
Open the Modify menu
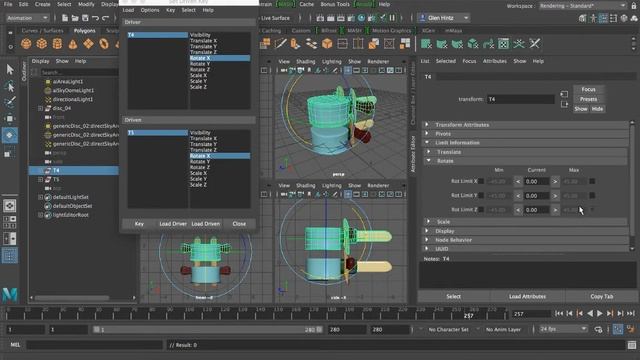(x=86, y=4)
